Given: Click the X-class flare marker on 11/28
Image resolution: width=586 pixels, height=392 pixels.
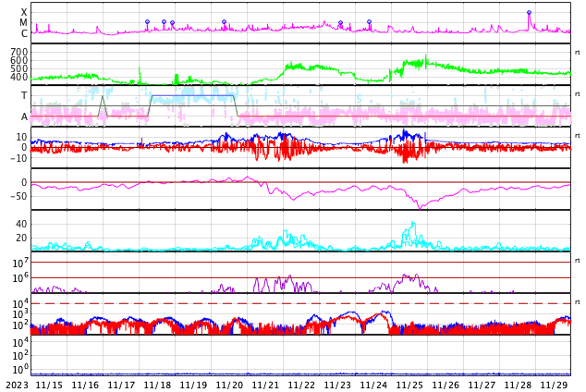Looking at the screenshot, I should [x=529, y=13].
